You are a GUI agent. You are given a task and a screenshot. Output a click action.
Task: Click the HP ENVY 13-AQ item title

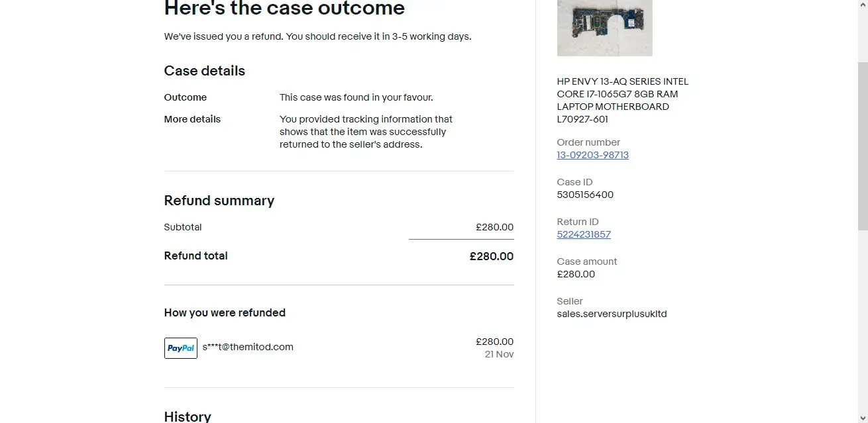622,100
